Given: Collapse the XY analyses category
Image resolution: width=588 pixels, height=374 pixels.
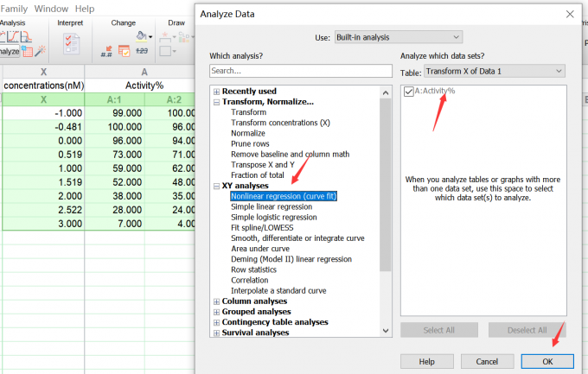Looking at the screenshot, I should point(216,186).
